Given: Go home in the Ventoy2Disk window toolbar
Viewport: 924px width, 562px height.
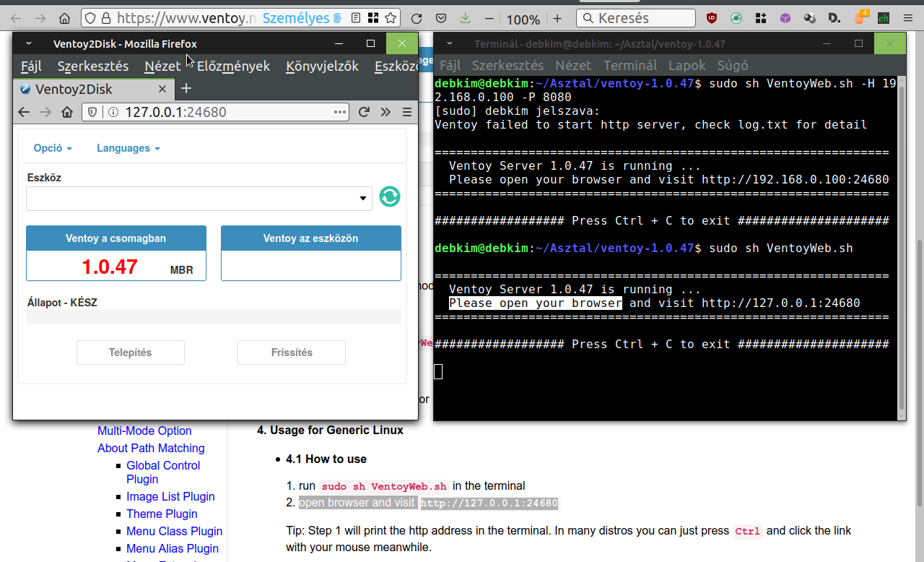Looking at the screenshot, I should coord(67,112).
